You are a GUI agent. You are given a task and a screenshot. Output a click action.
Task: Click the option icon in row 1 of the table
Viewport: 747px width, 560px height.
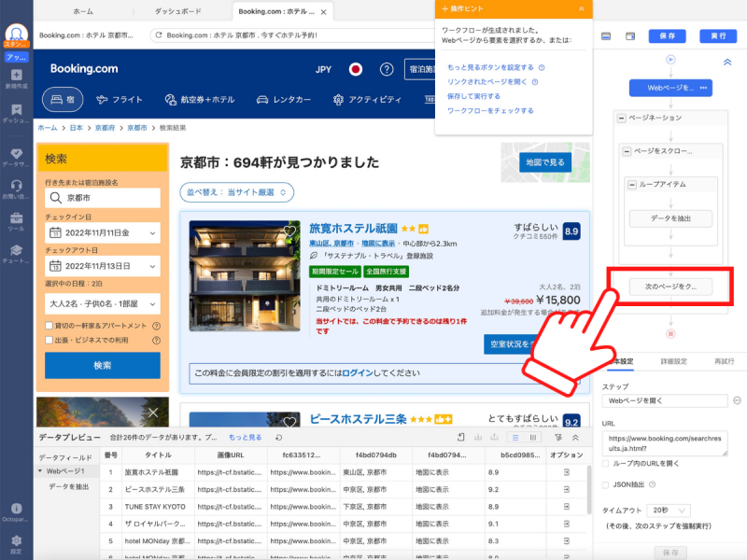[566, 472]
